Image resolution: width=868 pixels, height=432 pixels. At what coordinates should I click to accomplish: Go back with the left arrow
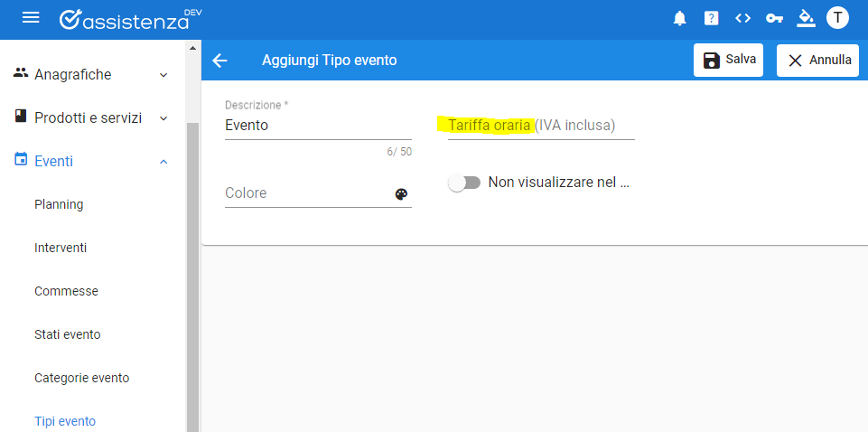point(219,61)
